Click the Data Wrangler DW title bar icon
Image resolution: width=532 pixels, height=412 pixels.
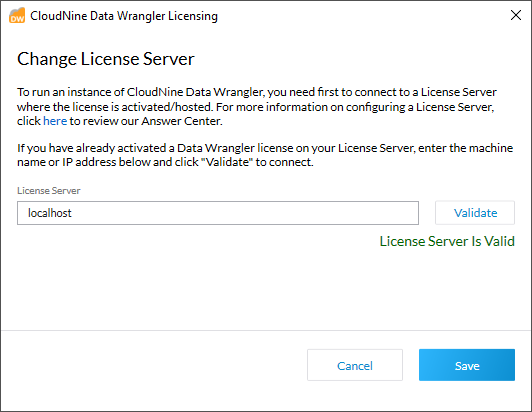(x=17, y=16)
